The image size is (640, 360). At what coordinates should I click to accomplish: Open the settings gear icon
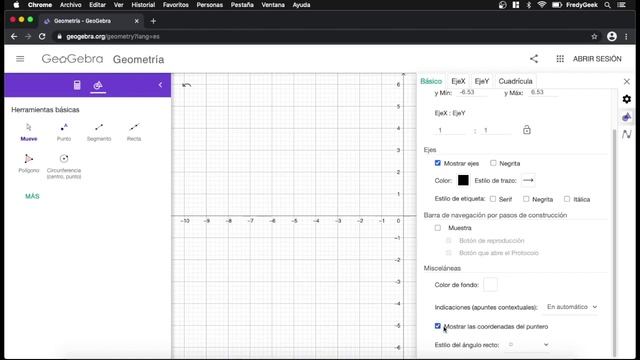pos(627,99)
